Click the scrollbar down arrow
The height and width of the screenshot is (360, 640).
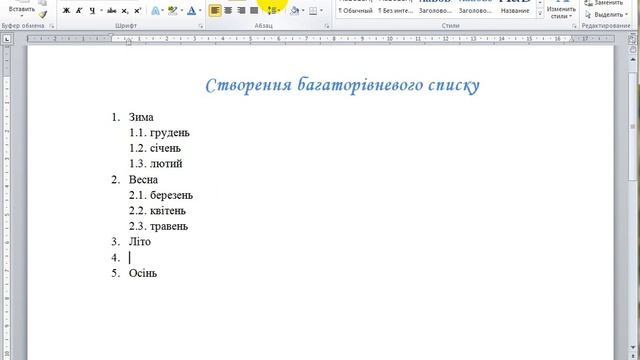coord(633,347)
